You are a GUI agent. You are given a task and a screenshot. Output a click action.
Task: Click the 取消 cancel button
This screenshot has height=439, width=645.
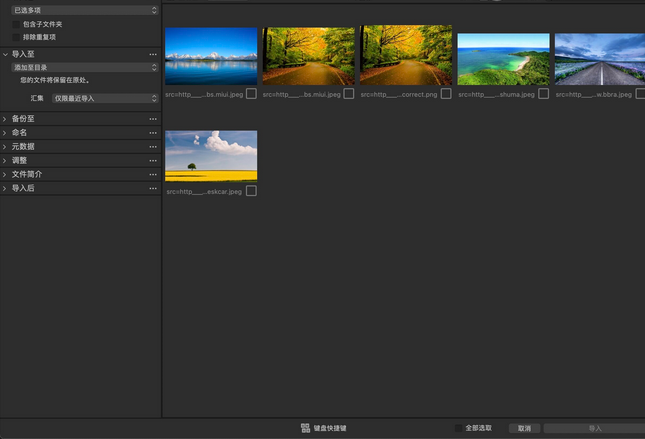pos(524,428)
